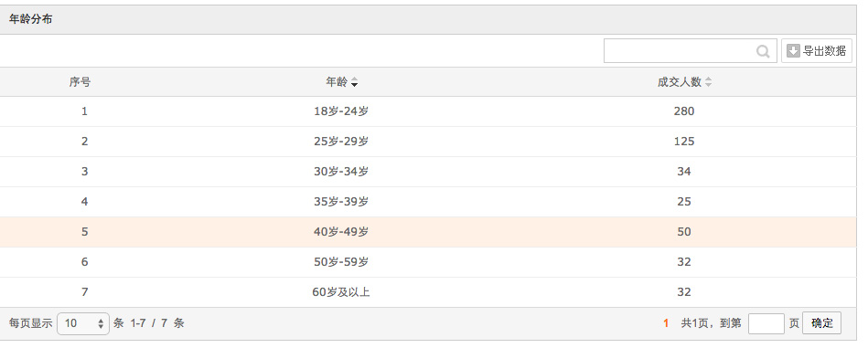Click the 导出数据 button
The height and width of the screenshot is (348, 868).
click(817, 51)
